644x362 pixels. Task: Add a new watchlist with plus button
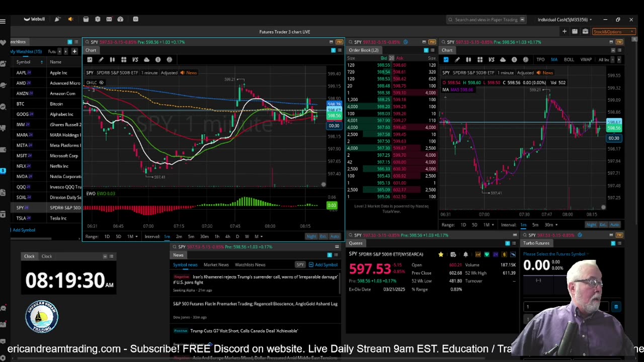[x=74, y=51]
